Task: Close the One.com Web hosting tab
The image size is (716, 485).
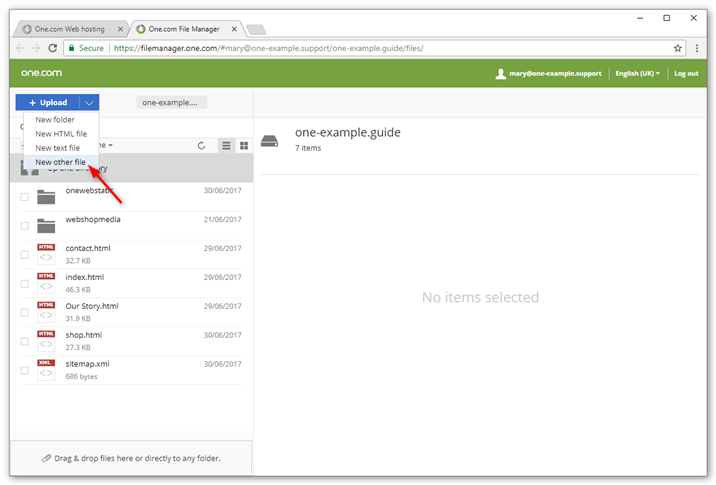Action: point(120,29)
